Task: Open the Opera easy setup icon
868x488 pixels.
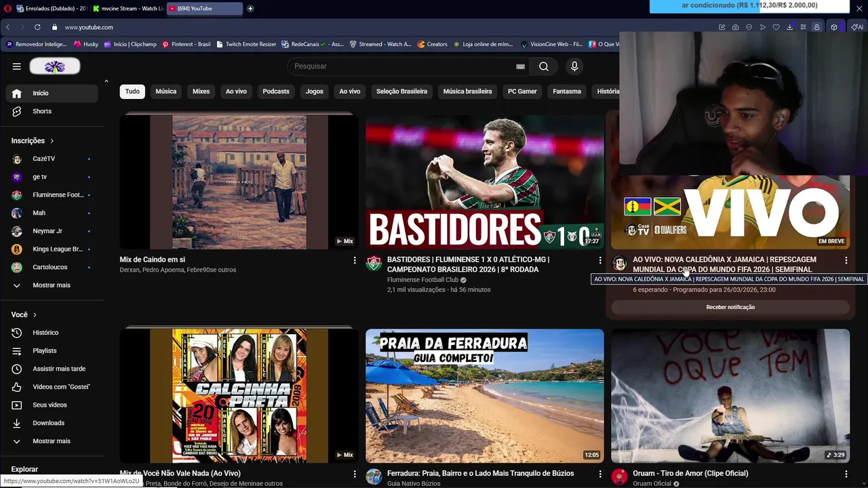Action: (x=803, y=27)
